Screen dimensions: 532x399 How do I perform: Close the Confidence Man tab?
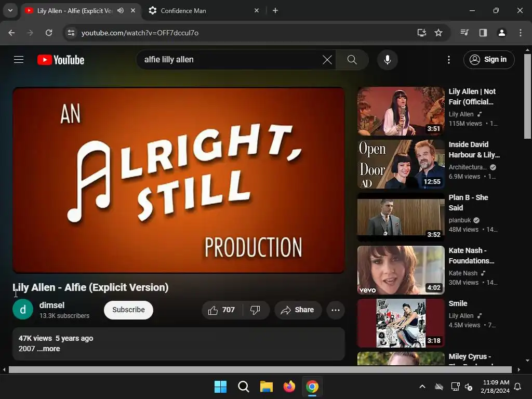257,10
